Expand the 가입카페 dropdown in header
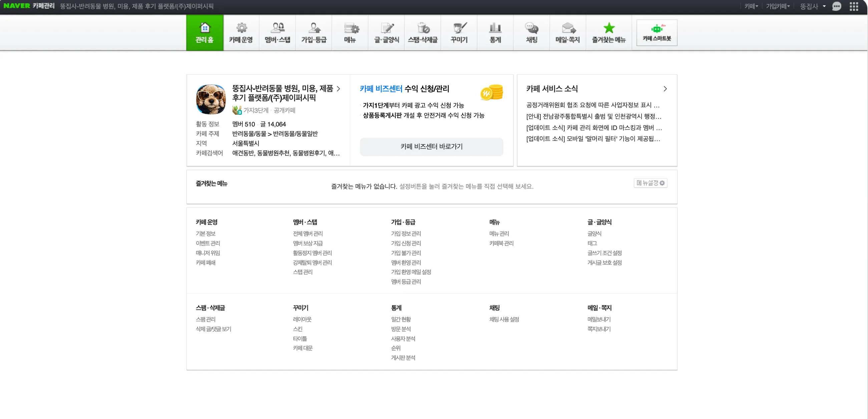The width and height of the screenshot is (868, 419). click(778, 6)
